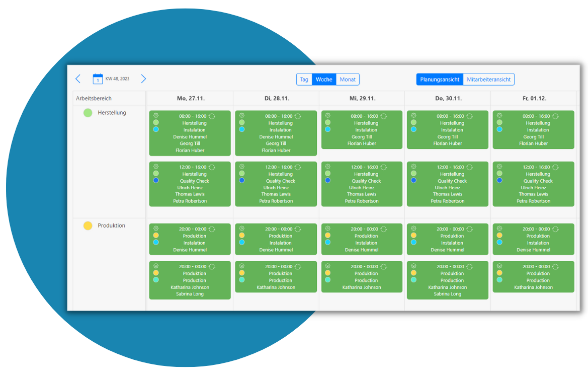
Task: Open gear settings on Monday 08:00 Herstellung shift
Action: click(156, 116)
